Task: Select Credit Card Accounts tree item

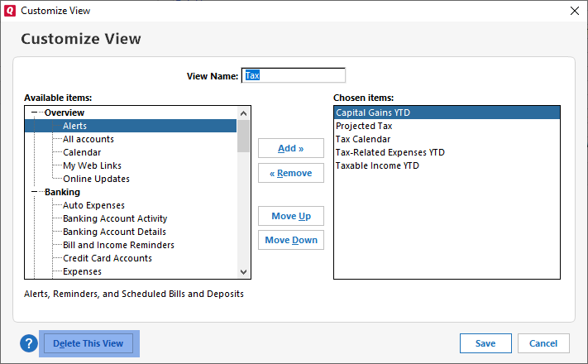Action: [108, 258]
